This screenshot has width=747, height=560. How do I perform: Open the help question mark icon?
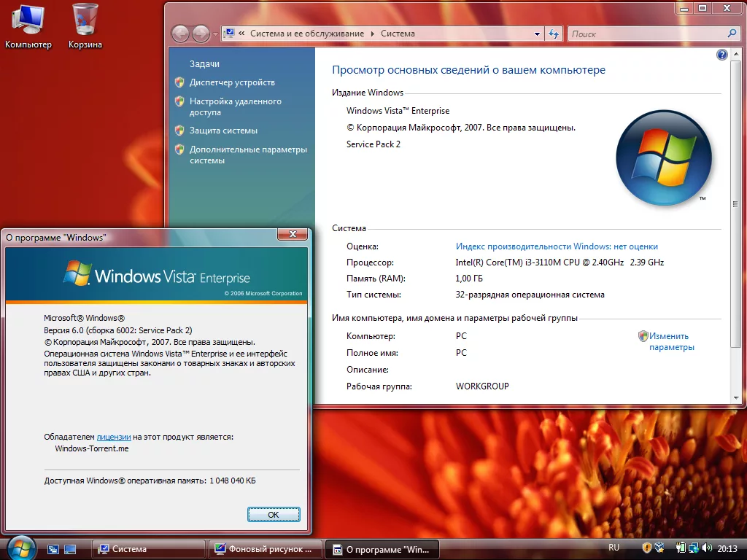point(721,55)
